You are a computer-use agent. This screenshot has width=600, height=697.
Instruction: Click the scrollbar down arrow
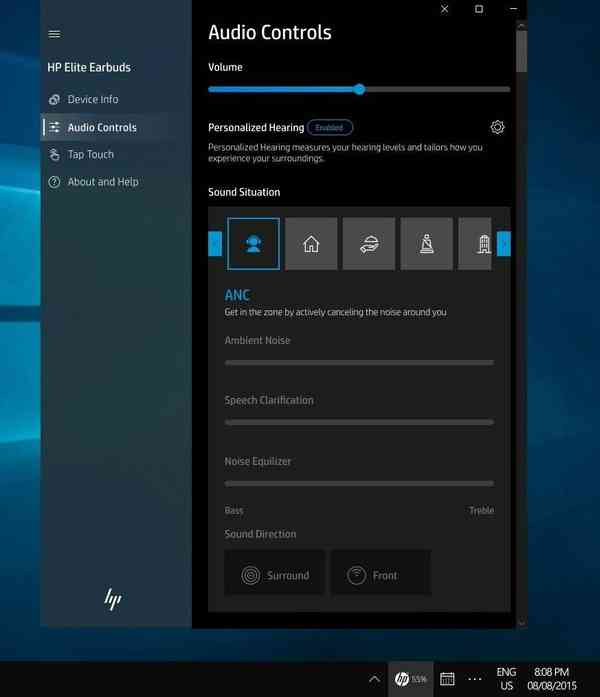tap(521, 622)
